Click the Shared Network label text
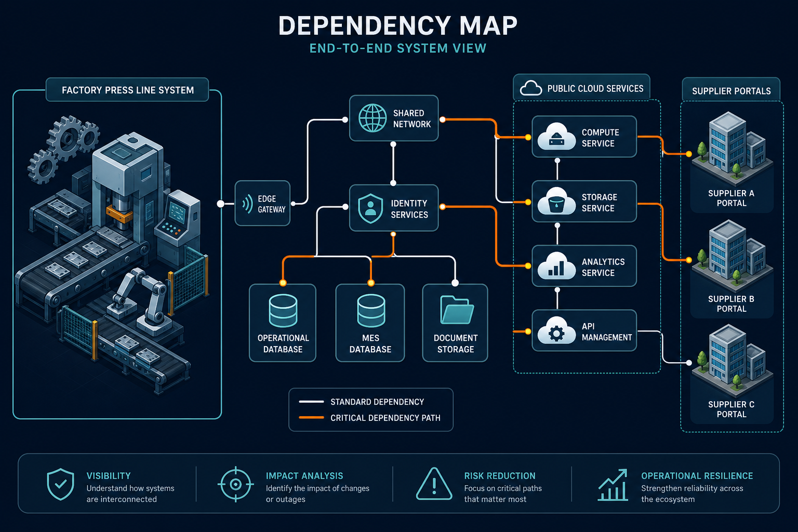Viewport: 798px width, 532px height. tap(412, 118)
